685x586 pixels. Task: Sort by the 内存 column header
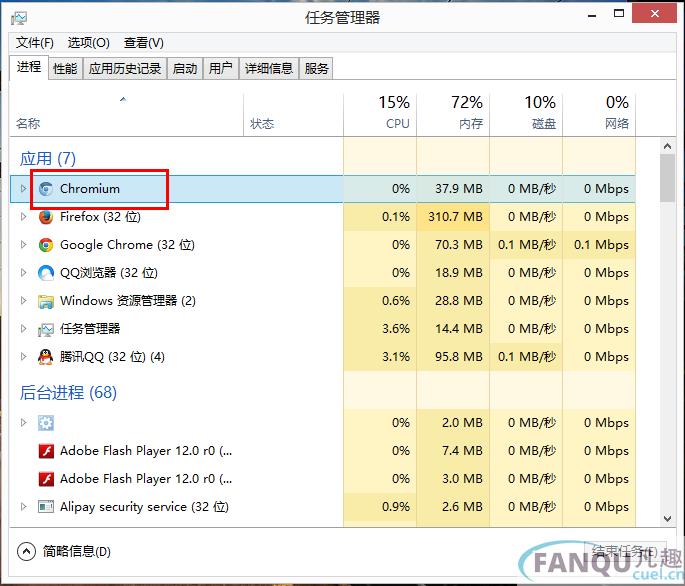pos(453,114)
